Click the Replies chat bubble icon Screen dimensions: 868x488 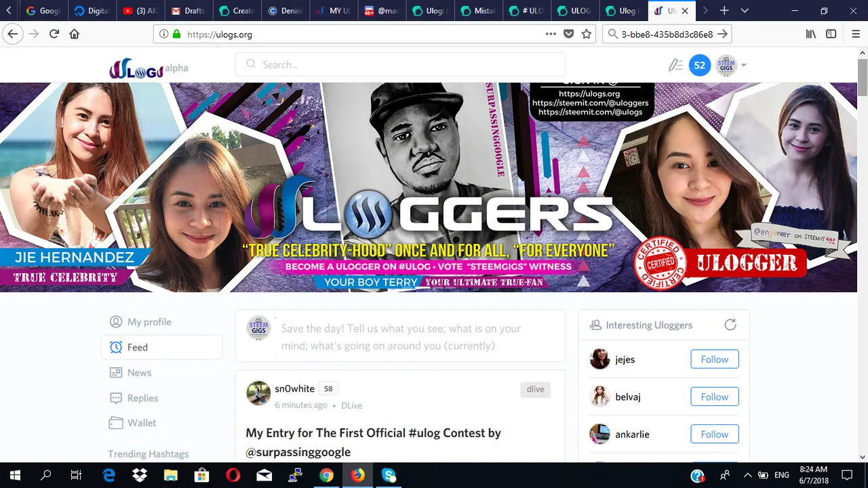click(x=116, y=398)
